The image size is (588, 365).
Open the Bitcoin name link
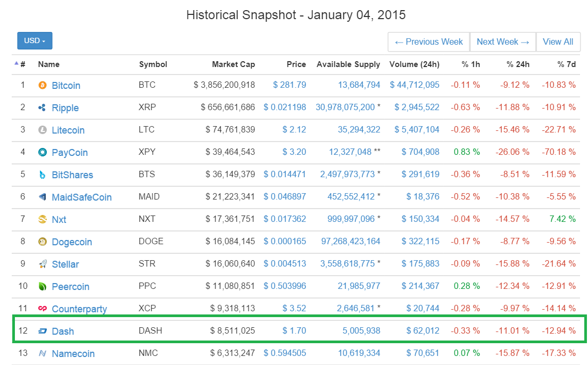tap(66, 86)
